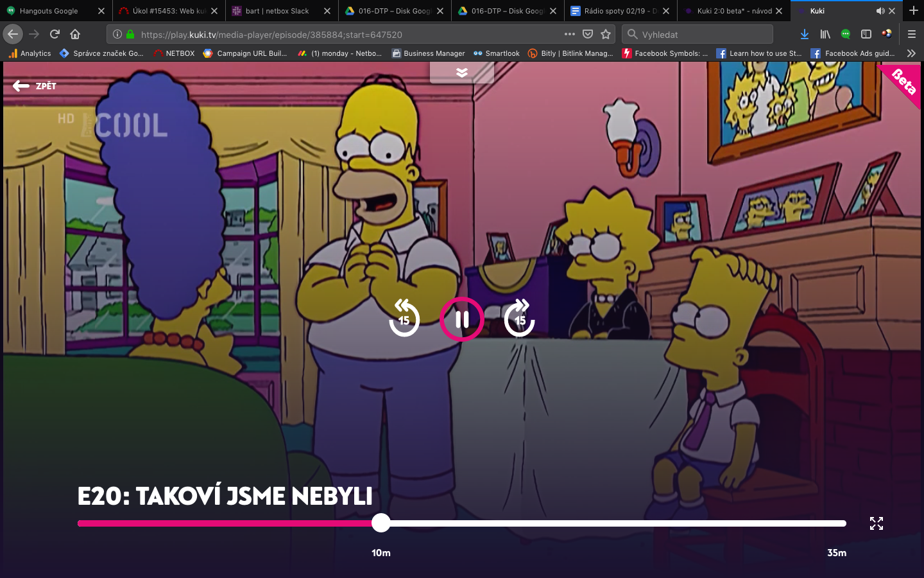Bookmark this page with the star icon
This screenshot has width=924, height=578.
tap(605, 34)
